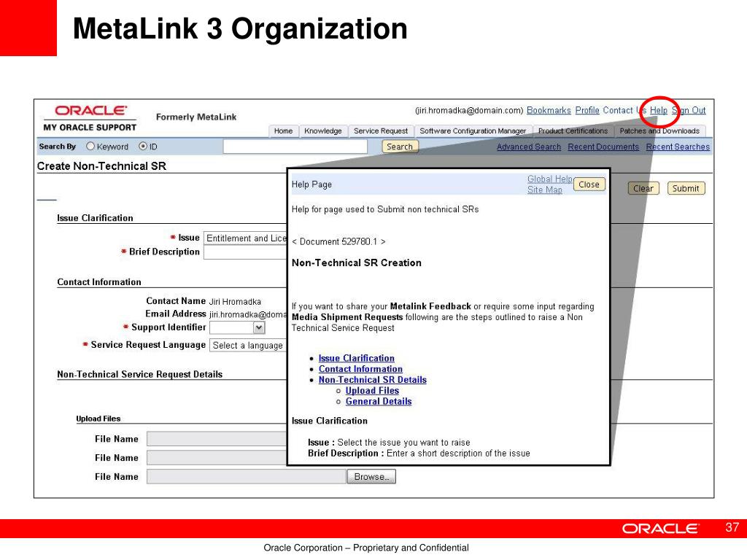Open the Home tab
747x560 pixels.
[x=284, y=131]
